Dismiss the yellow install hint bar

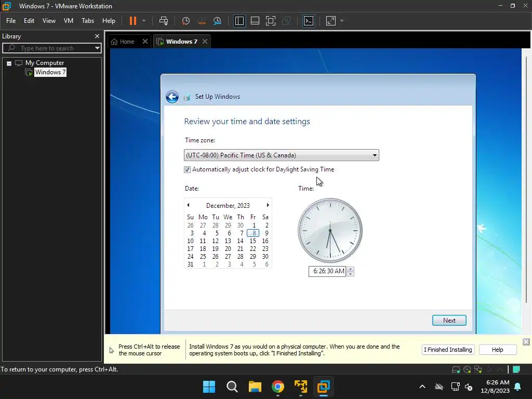click(x=526, y=342)
